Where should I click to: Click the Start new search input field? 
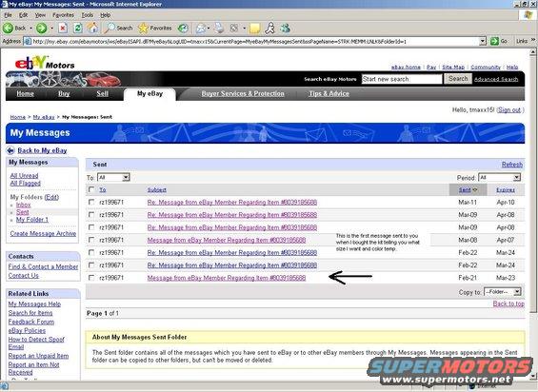click(402, 79)
